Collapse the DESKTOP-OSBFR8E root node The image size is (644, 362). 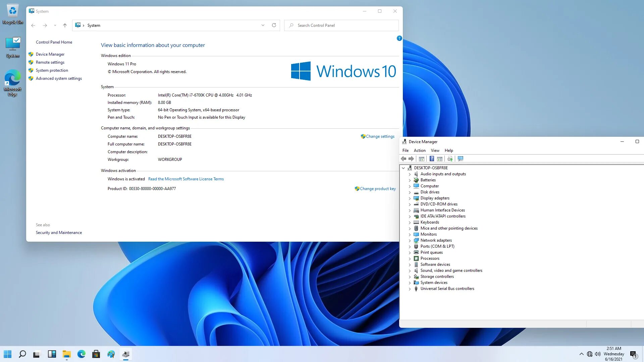click(404, 168)
